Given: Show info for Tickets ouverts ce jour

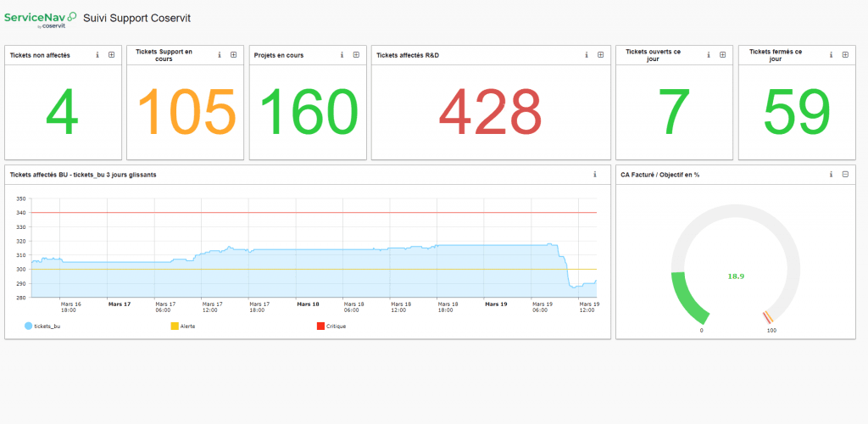Looking at the screenshot, I should coord(709,55).
